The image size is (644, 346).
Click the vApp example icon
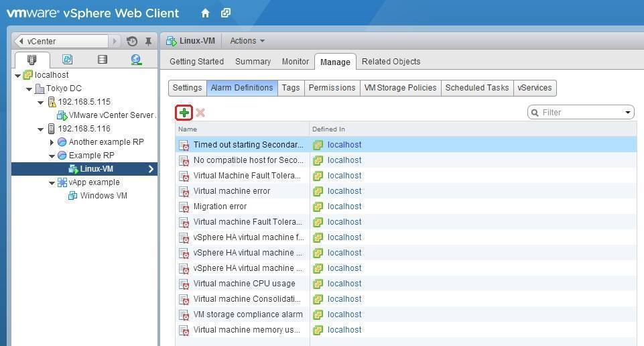(x=62, y=182)
